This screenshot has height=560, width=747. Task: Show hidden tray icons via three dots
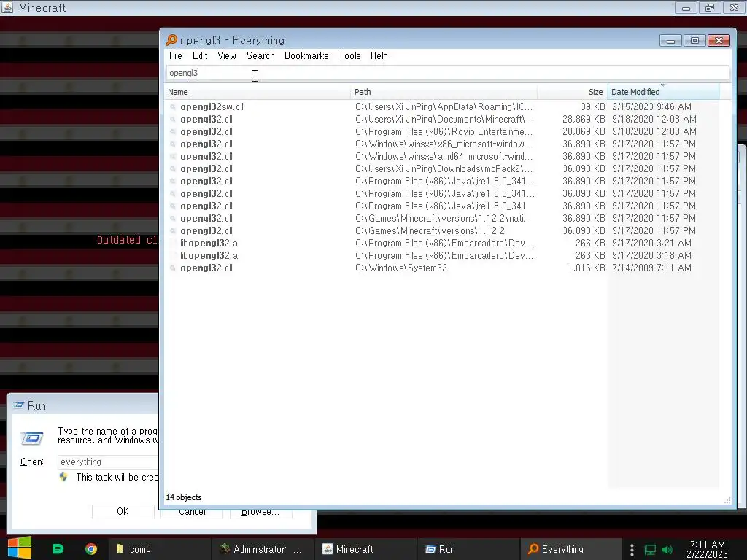632,550
